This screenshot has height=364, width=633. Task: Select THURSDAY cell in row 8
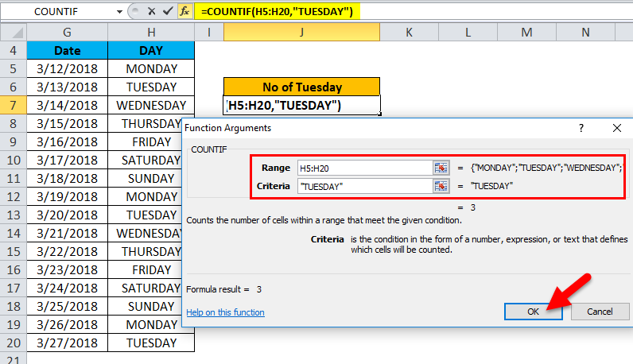click(x=146, y=124)
